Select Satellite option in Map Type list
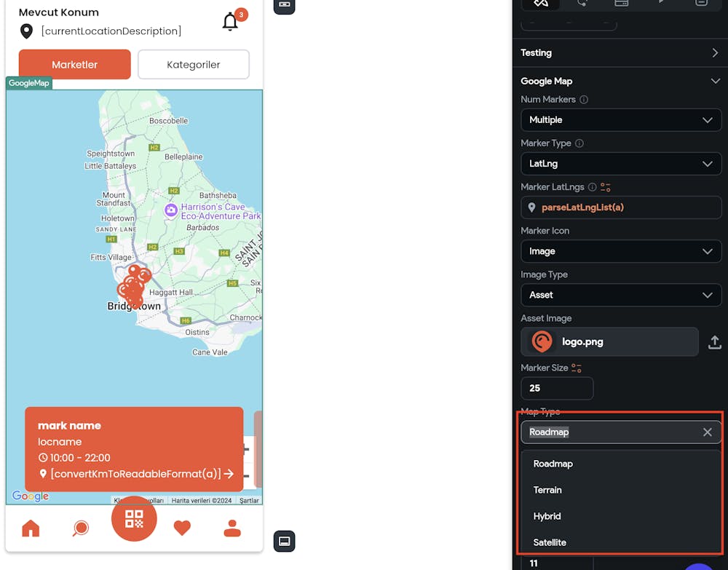 [x=621, y=542]
